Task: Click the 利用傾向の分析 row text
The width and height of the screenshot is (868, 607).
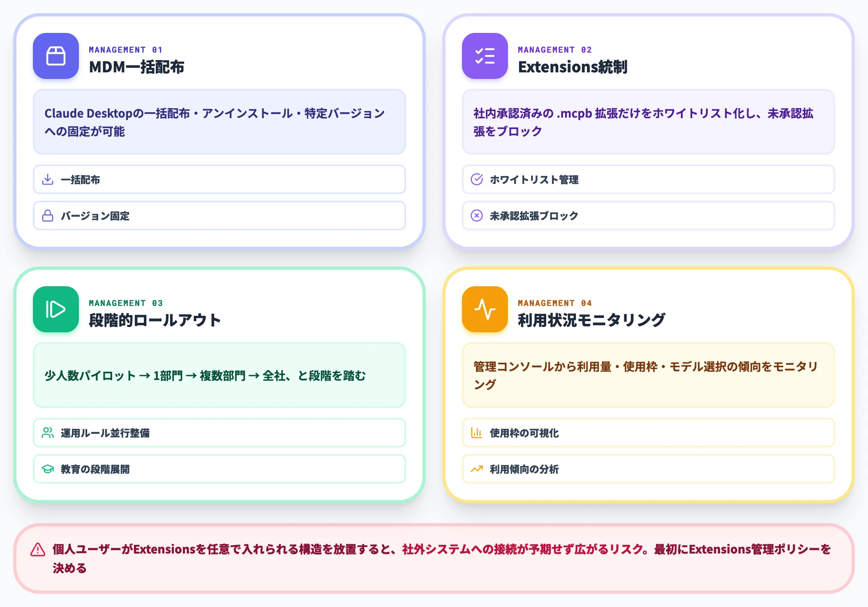Action: (x=524, y=469)
